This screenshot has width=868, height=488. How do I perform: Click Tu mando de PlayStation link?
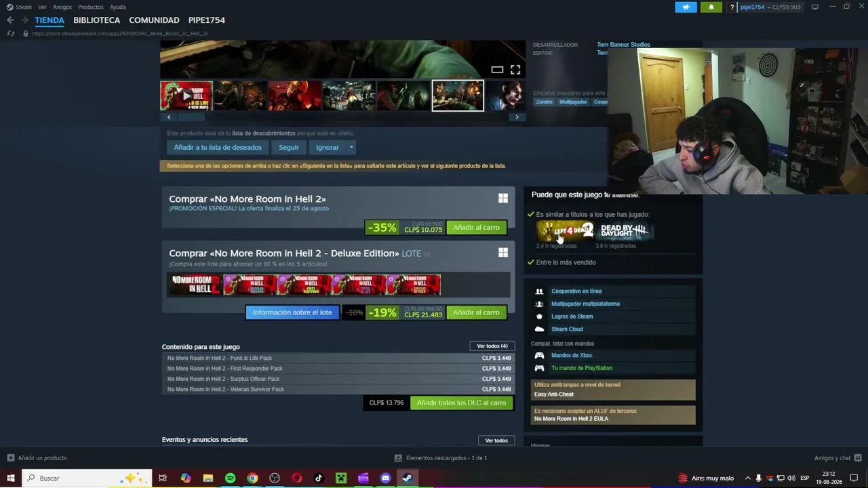582,368
